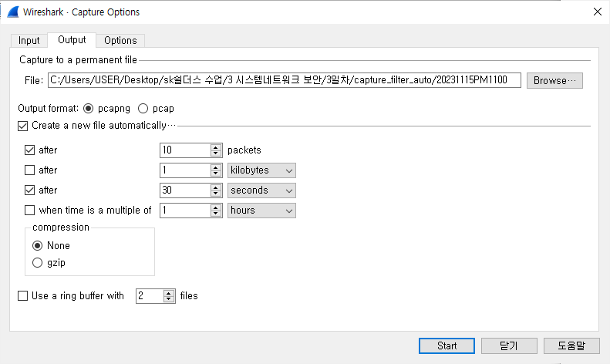This screenshot has width=610, height=364.
Task: Click the seconds duration field showing 30
Action: pyautogui.click(x=185, y=190)
